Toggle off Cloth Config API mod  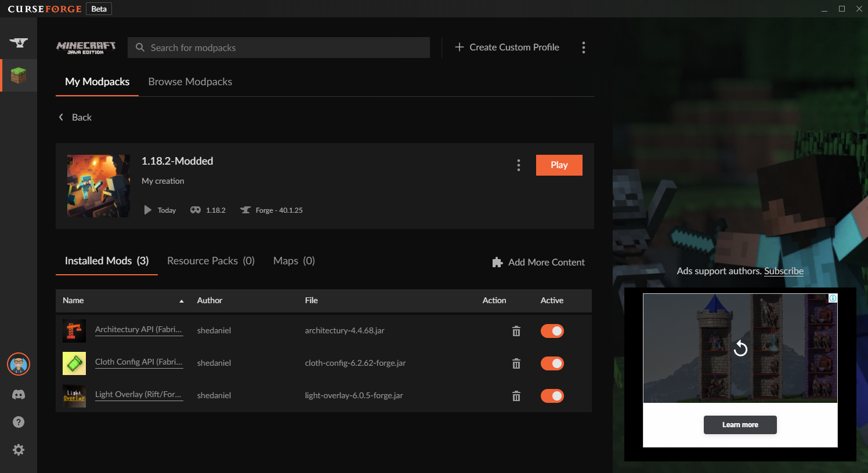pos(552,363)
